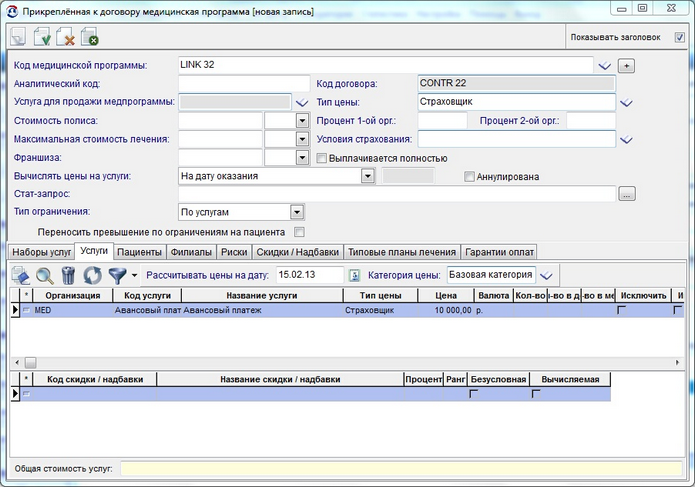This screenshot has height=487, width=695.
Task: Click the Стоимость полиса amount field
Action: tap(220, 121)
